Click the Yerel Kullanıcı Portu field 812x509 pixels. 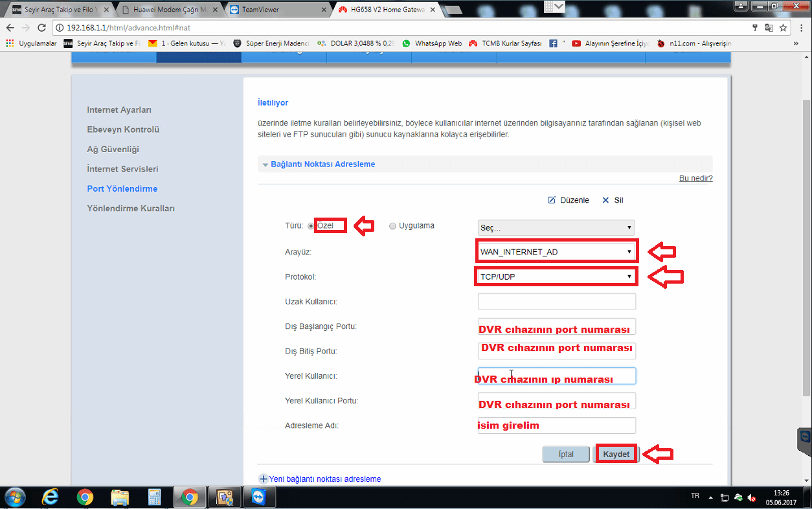coord(556,401)
